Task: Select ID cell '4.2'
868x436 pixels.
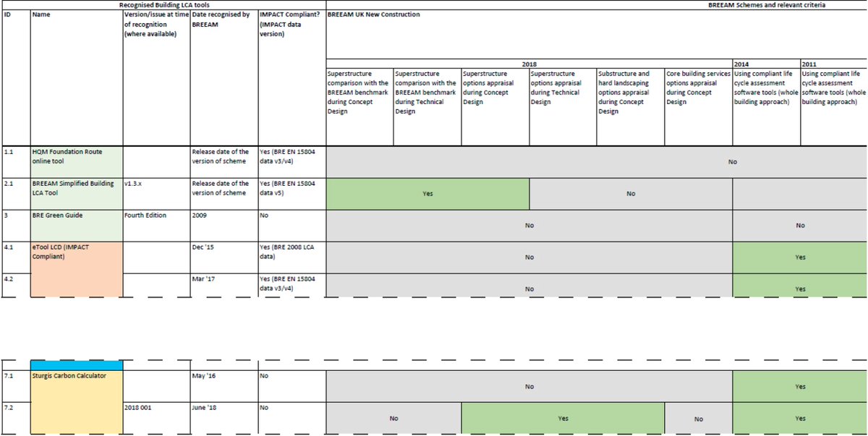Action: pyautogui.click(x=15, y=285)
